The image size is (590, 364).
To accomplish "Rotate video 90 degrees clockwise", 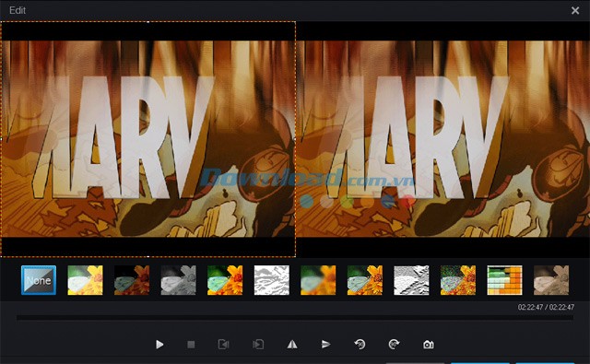I will click(x=394, y=344).
